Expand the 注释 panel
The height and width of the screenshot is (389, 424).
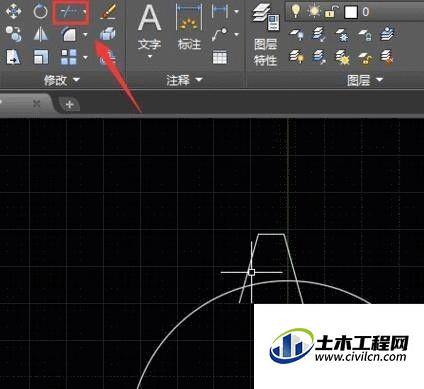(184, 80)
